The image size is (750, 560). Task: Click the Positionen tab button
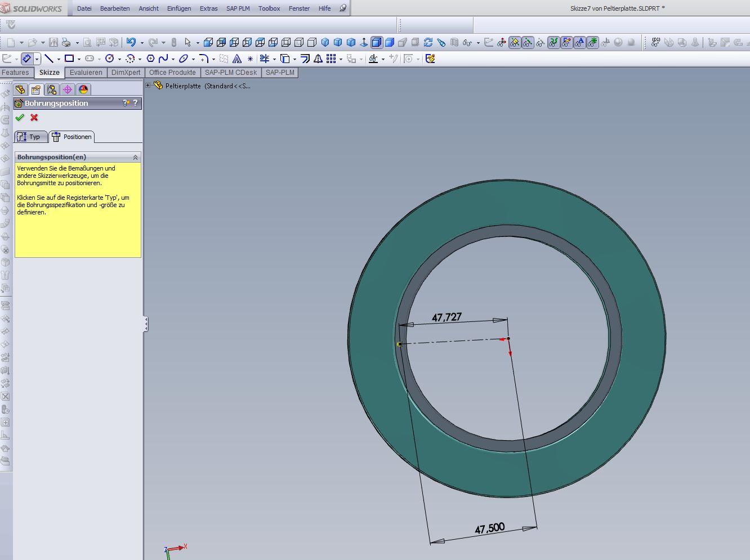72,137
